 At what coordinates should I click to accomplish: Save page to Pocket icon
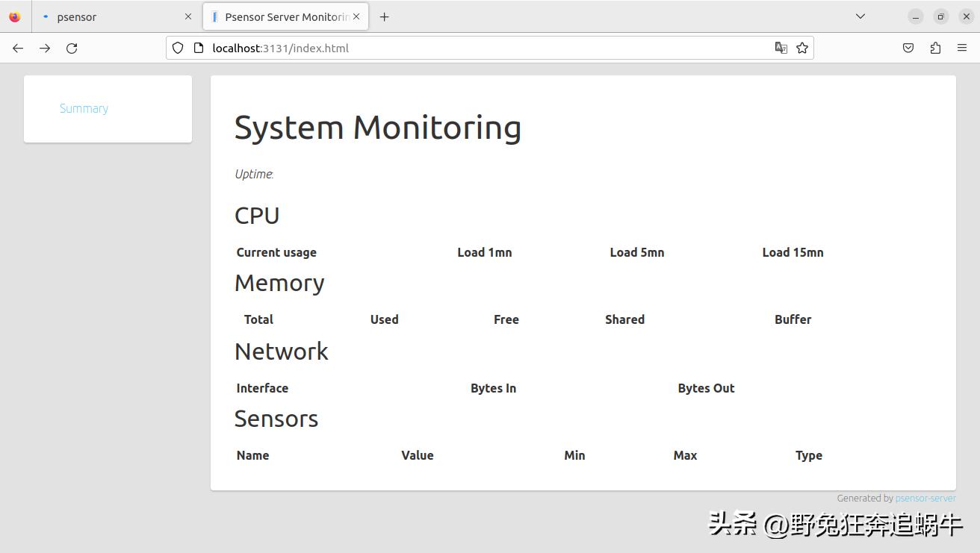pos(908,48)
